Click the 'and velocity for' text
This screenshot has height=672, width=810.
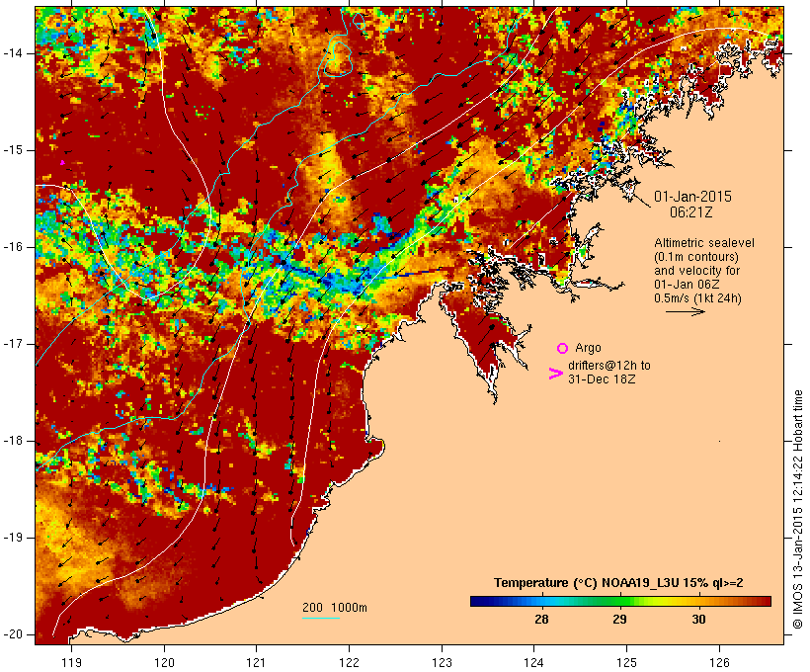(696, 271)
